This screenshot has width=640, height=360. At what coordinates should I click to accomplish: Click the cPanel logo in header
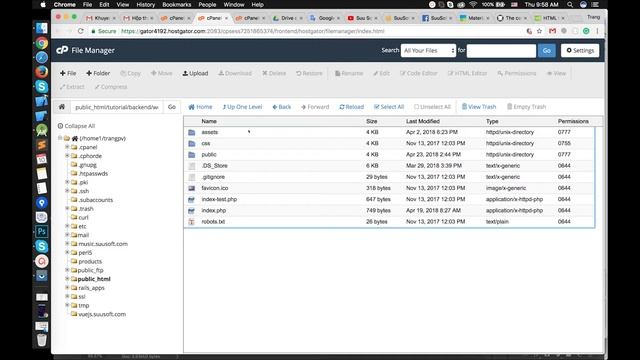[62, 50]
